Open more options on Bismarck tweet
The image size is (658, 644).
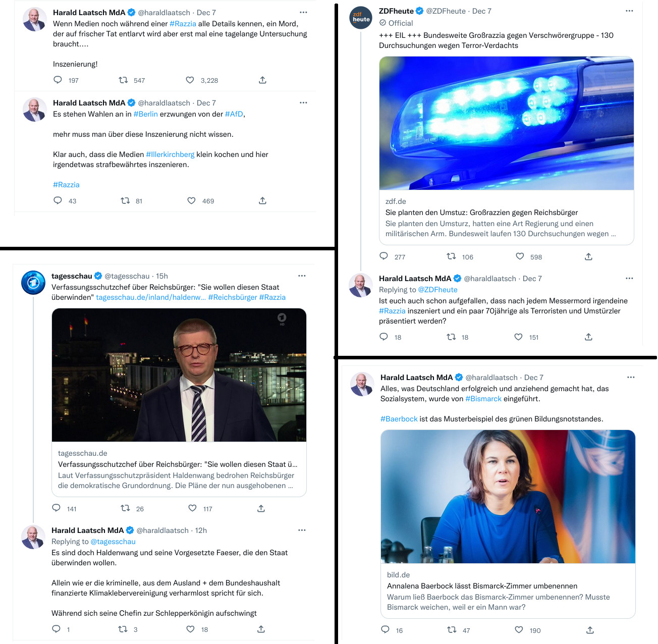pos(631,378)
